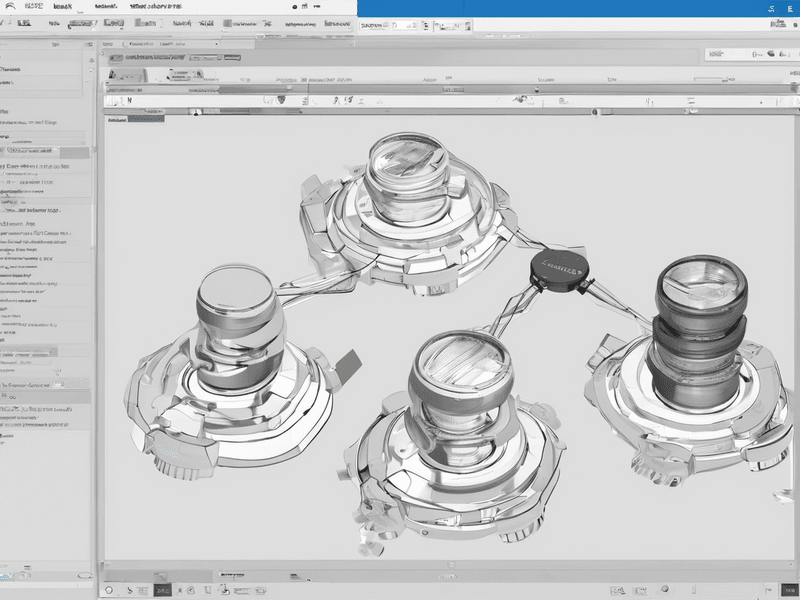Image resolution: width=800 pixels, height=600 pixels.
Task: Select the top lens assembly model
Action: click(x=407, y=214)
